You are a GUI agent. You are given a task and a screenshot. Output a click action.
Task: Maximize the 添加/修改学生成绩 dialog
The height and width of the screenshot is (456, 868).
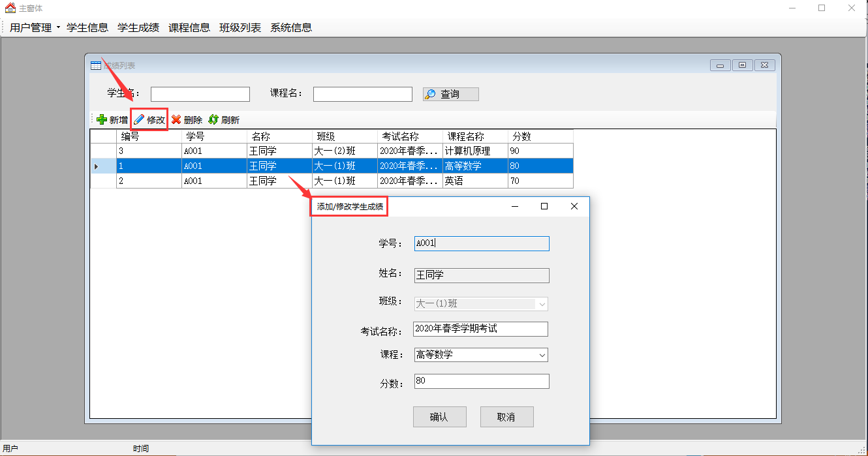pos(544,206)
